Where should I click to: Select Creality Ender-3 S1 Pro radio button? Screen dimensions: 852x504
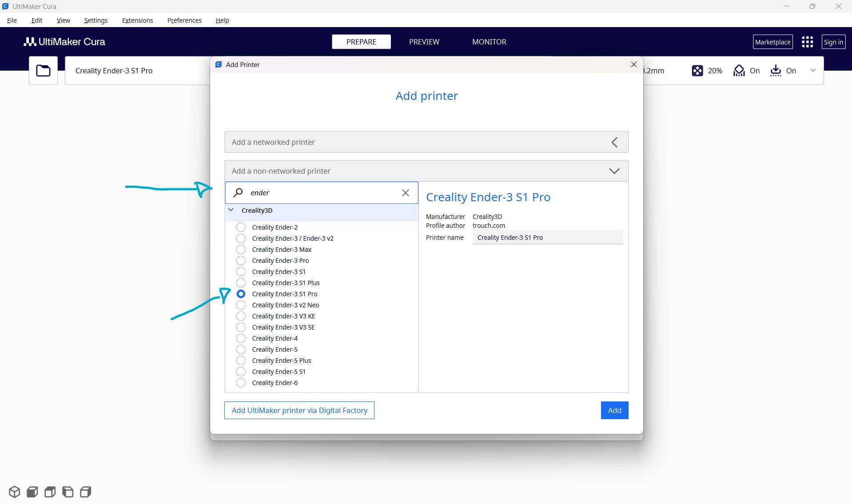241,294
